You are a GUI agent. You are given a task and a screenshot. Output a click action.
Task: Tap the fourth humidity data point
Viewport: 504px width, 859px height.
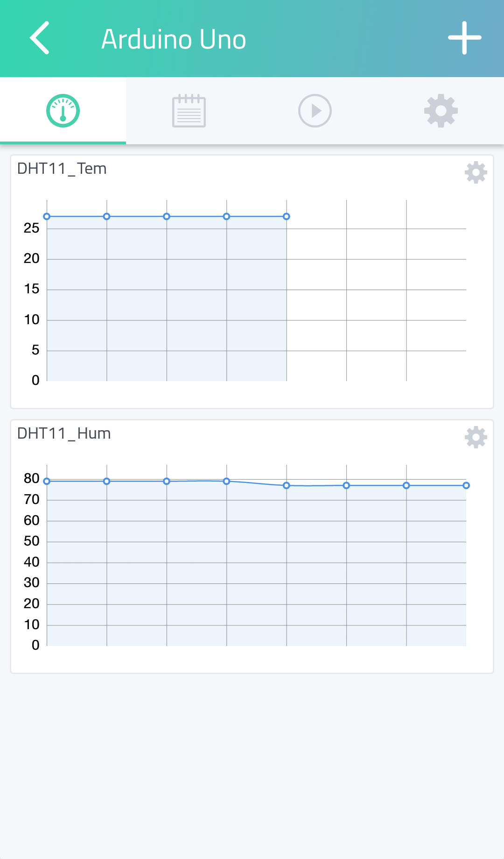pos(226,481)
